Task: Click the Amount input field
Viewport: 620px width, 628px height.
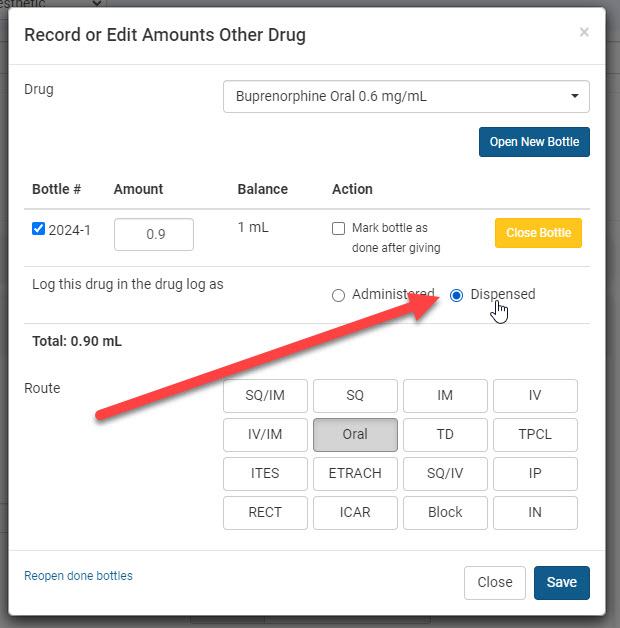Action: tap(154, 235)
